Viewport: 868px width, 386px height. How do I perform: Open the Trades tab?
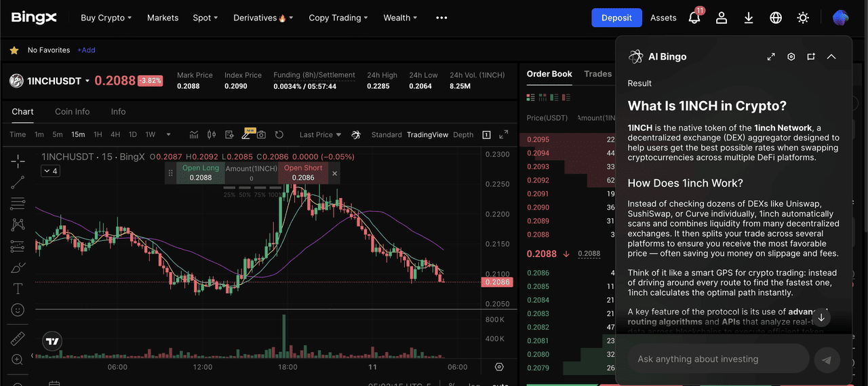coord(597,74)
